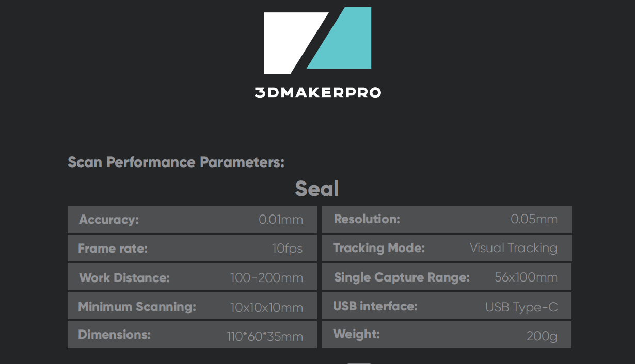Select the Tracking Mode label
The image size is (635, 364).
click(379, 248)
